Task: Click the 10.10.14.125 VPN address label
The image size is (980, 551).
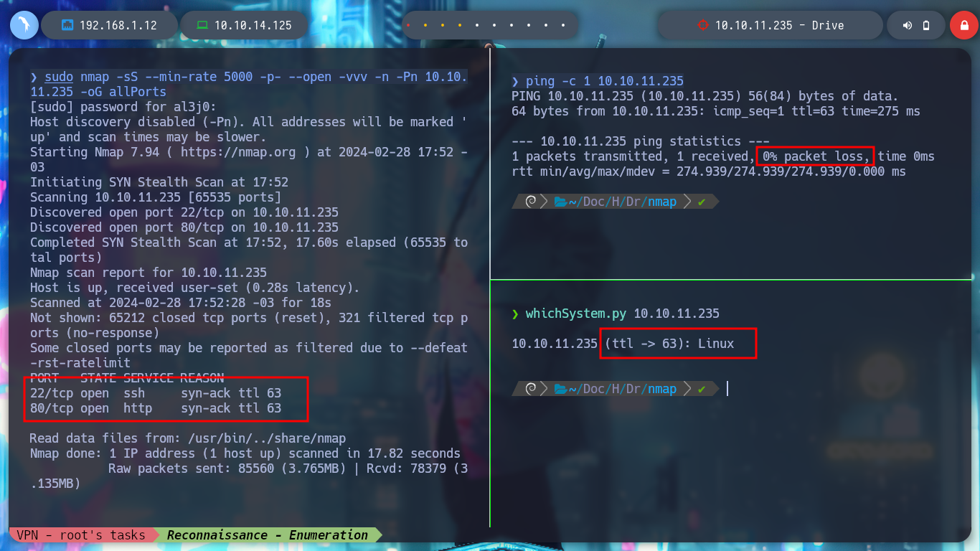Action: [x=253, y=25]
